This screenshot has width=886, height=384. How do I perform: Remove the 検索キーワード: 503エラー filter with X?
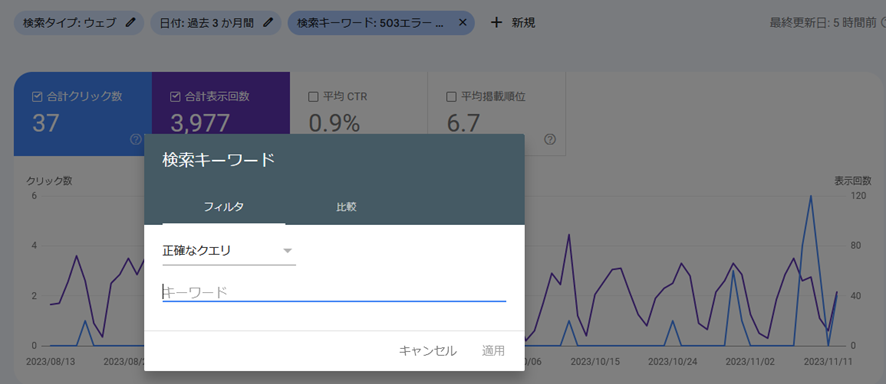coord(462,23)
